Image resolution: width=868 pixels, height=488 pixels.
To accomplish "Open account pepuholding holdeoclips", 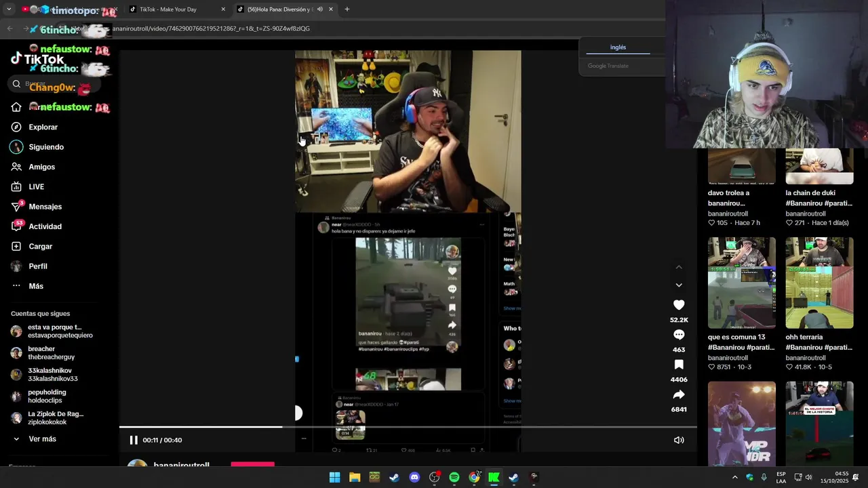I will click(46, 396).
